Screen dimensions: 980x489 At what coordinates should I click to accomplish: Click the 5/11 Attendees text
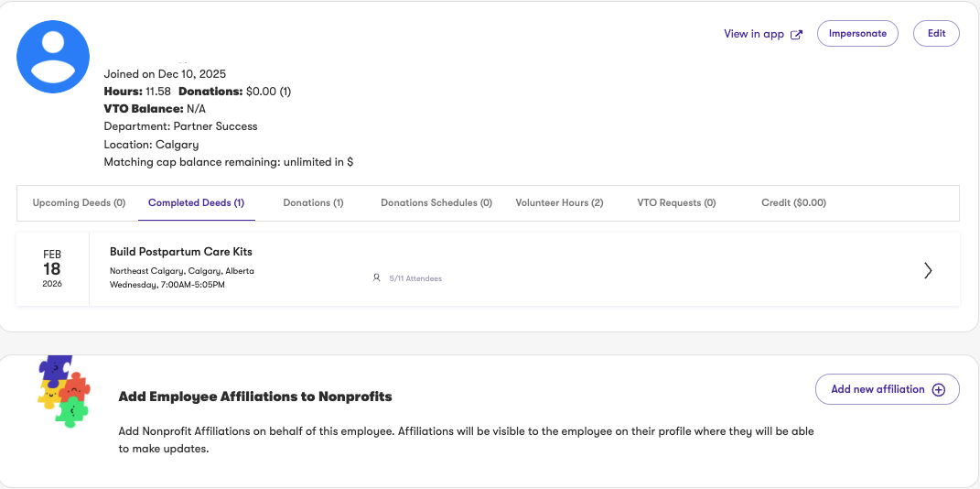pos(415,278)
